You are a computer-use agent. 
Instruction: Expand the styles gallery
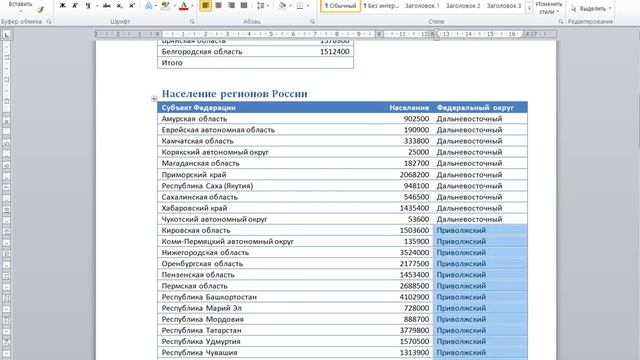(529, 7)
